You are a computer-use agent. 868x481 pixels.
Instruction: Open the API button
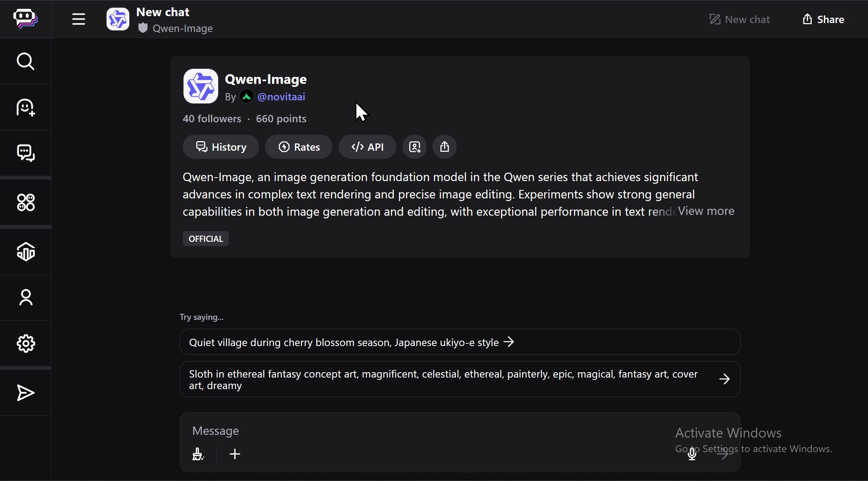click(x=367, y=147)
